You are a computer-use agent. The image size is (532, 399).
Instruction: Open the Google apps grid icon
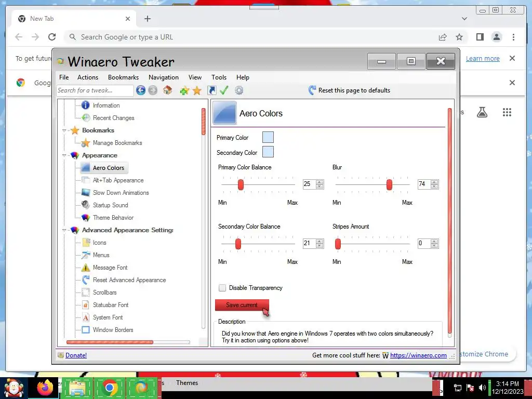pyautogui.click(x=507, y=112)
